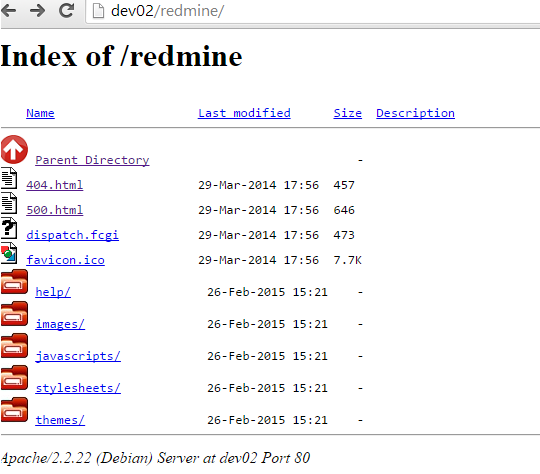540x474 pixels.
Task: Open the stylesheets/ directory link
Action: 78,388
